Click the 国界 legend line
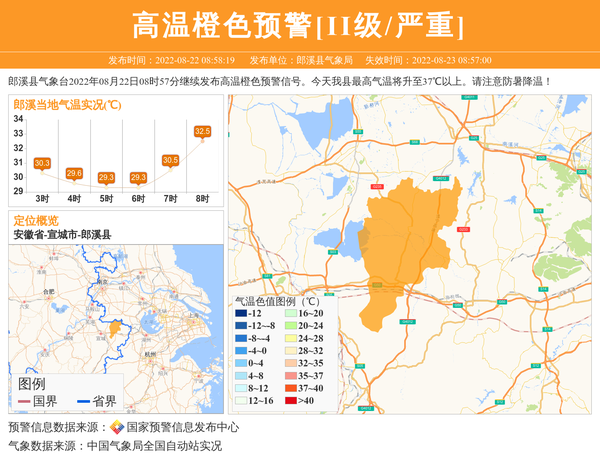Image resolution: width=600 pixels, height=471 pixels. click(x=24, y=401)
